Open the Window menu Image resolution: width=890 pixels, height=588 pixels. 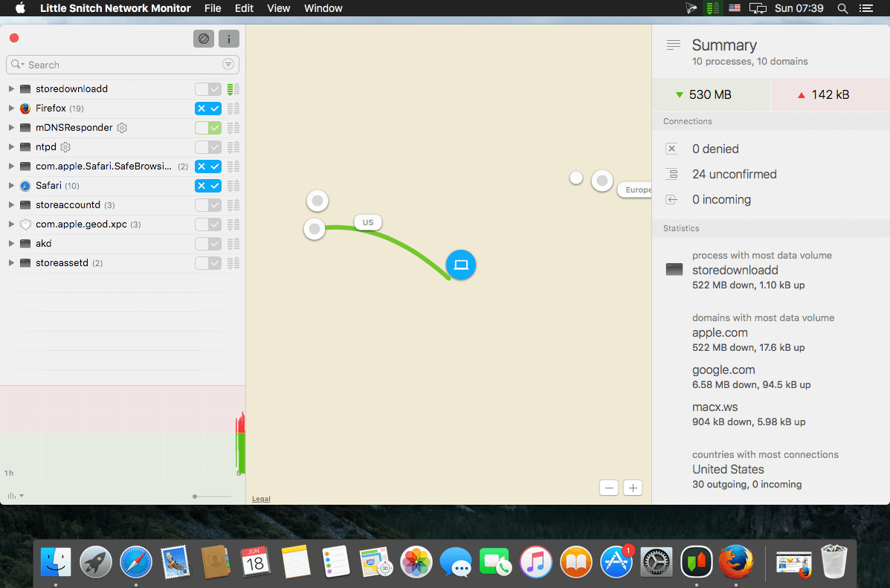click(x=323, y=8)
